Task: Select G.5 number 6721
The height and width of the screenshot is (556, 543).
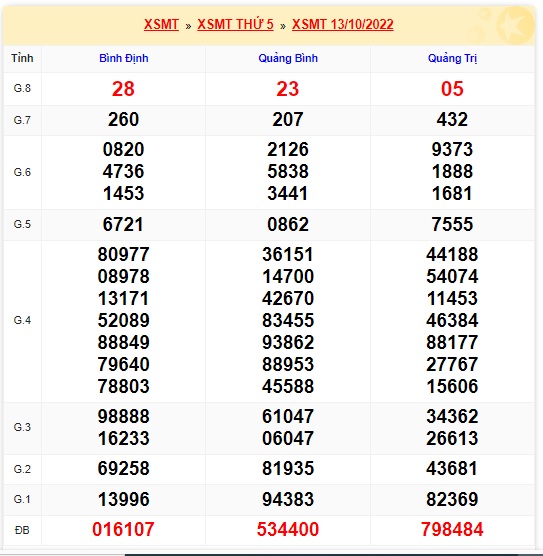Action: point(123,224)
